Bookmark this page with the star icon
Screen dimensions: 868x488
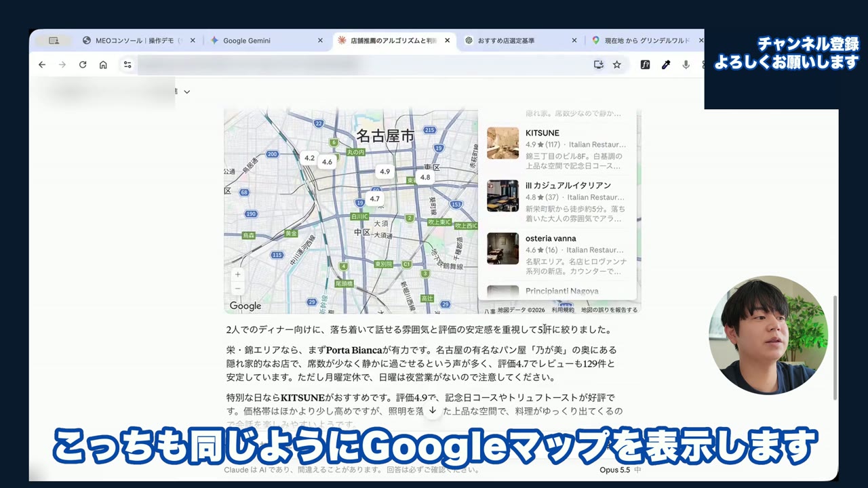(x=616, y=65)
